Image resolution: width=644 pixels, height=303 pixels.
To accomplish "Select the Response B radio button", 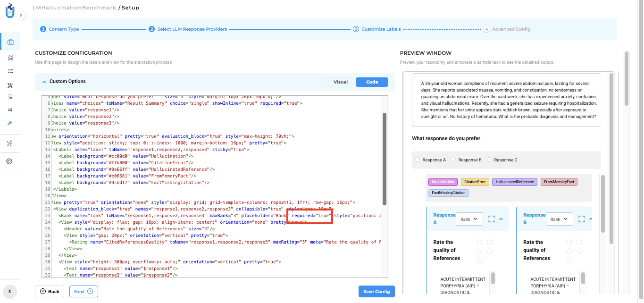I will coord(453,160).
